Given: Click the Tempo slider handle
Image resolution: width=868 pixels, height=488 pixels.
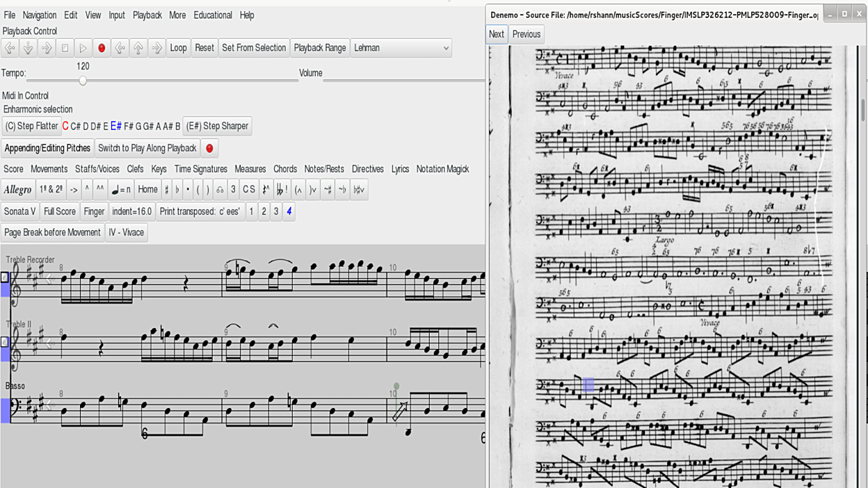Looking at the screenshot, I should pos(83,81).
